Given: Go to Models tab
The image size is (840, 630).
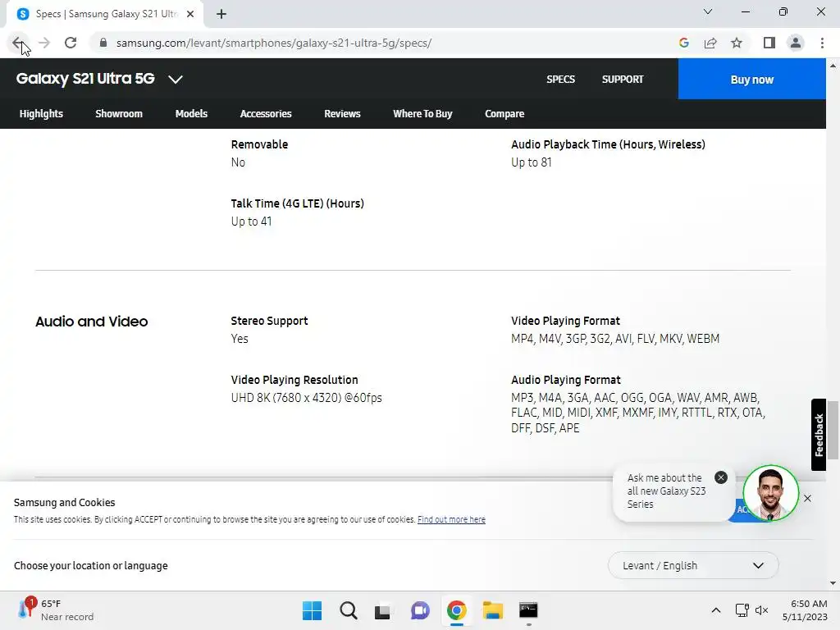Looking at the screenshot, I should point(191,113).
